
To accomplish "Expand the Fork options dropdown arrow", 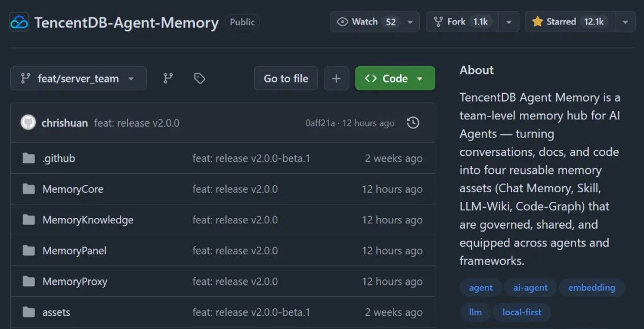I will pyautogui.click(x=509, y=22).
